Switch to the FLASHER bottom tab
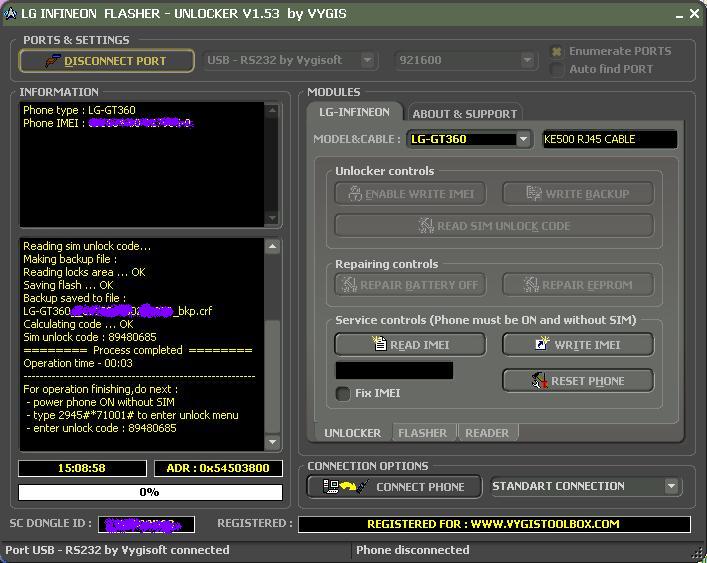 (422, 433)
